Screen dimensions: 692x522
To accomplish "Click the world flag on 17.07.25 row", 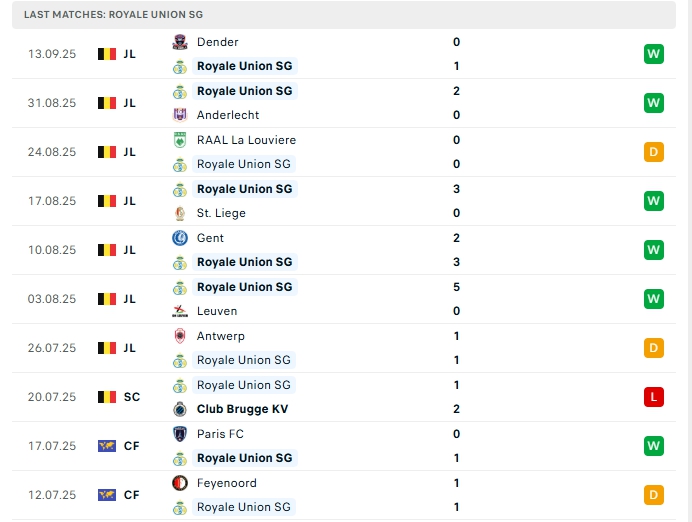I will tap(107, 446).
